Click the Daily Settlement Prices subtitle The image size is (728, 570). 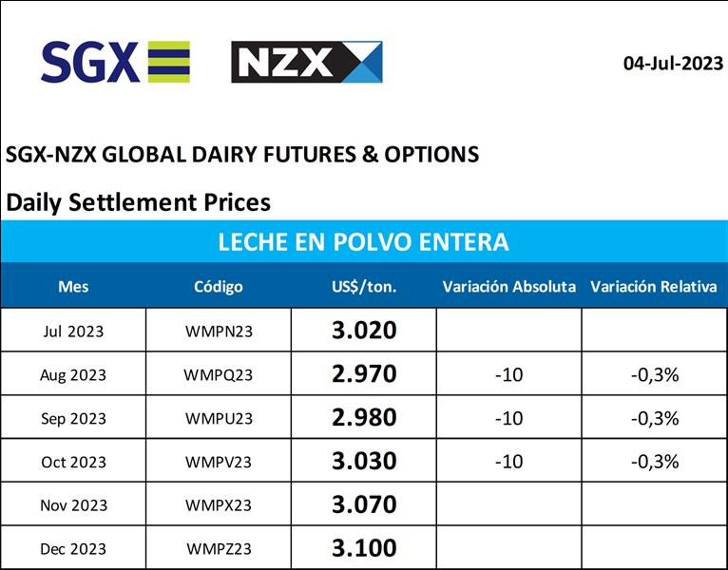(138, 202)
